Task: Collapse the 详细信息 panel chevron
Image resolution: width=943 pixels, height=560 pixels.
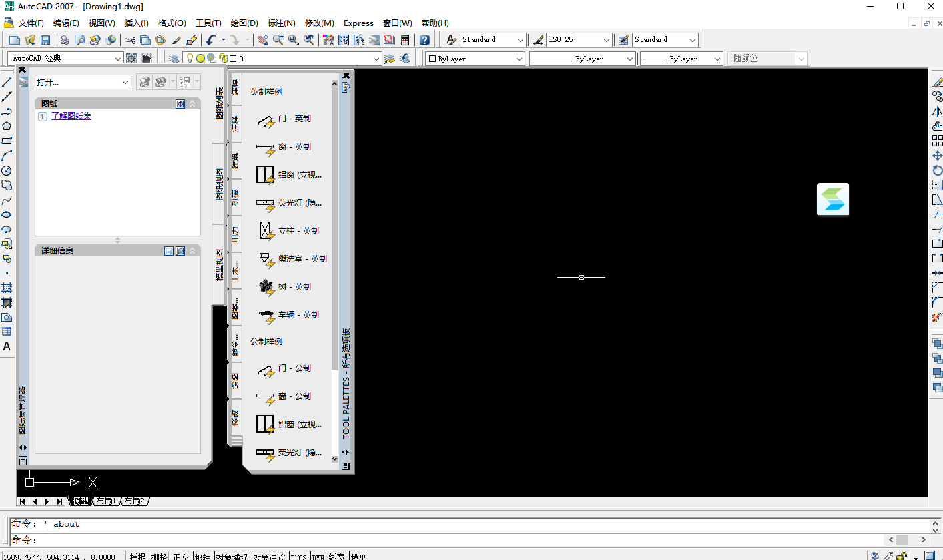Action: (x=193, y=251)
